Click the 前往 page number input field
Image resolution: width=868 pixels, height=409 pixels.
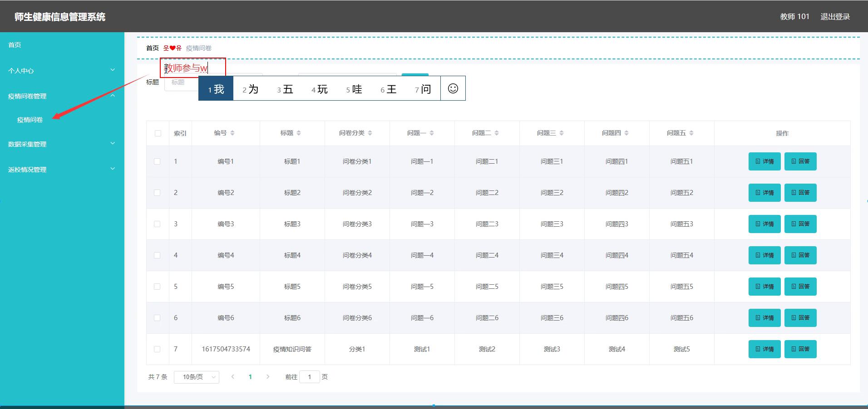click(310, 377)
